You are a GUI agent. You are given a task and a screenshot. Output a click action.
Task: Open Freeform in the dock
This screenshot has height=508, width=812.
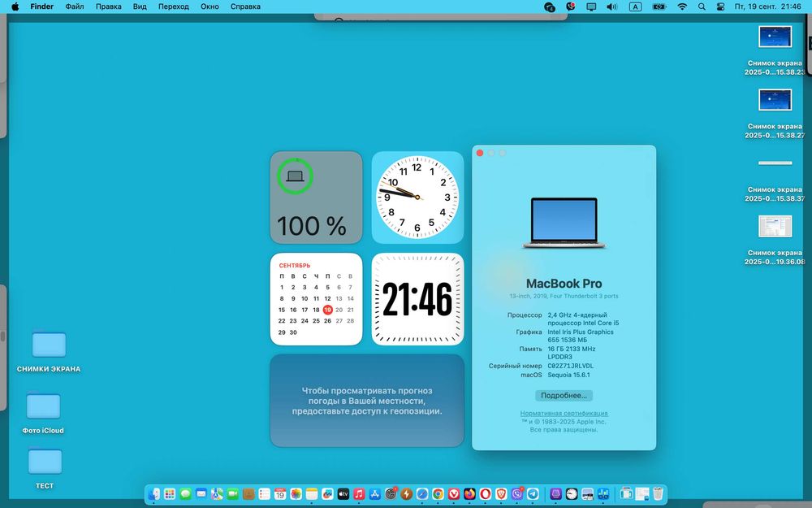point(327,494)
